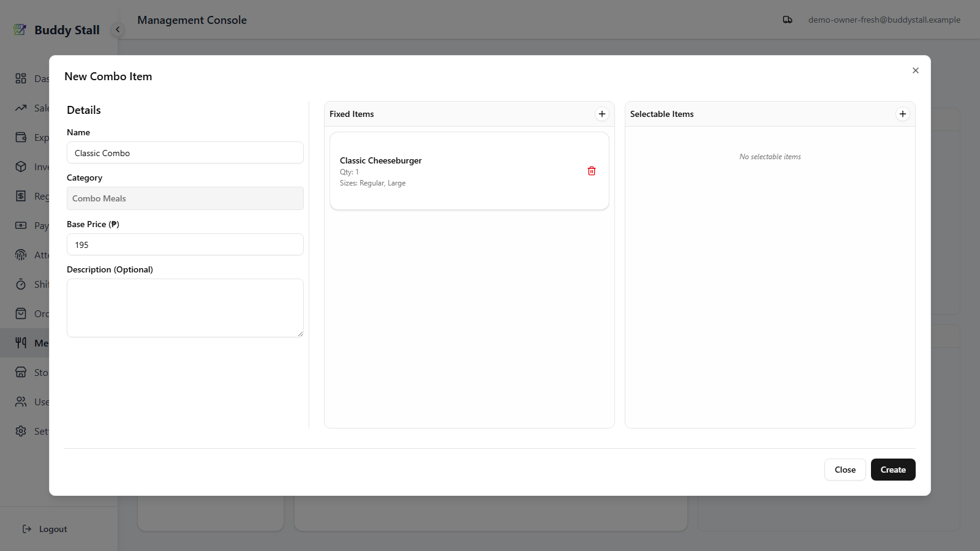Viewport: 980px width, 551px height.
Task: Focus the Name field containing Classic Combo
Action: click(x=185, y=152)
